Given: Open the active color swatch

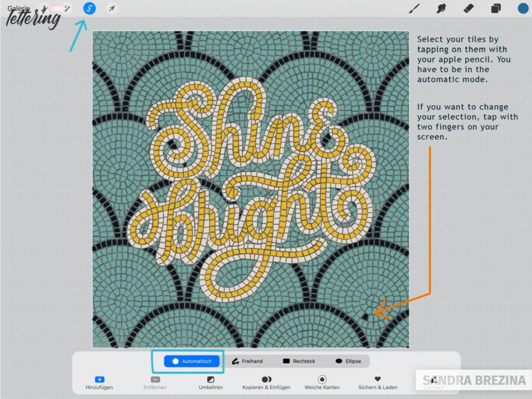Looking at the screenshot, I should [523, 8].
